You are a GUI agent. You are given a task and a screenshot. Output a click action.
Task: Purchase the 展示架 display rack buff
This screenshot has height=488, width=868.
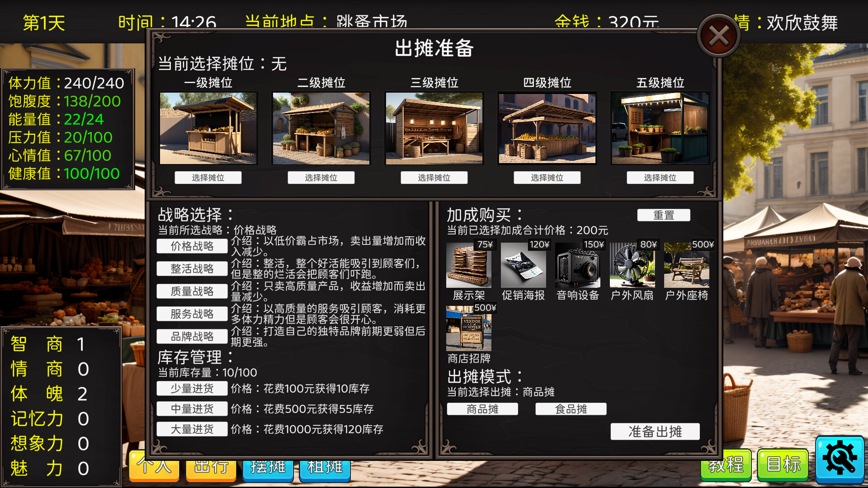(x=468, y=267)
